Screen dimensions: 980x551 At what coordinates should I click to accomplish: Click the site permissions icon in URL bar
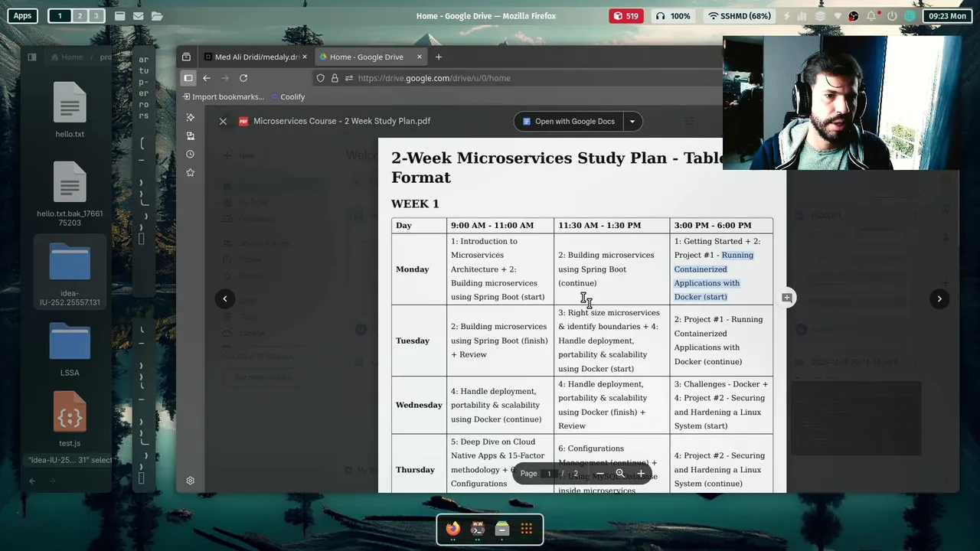pos(349,78)
